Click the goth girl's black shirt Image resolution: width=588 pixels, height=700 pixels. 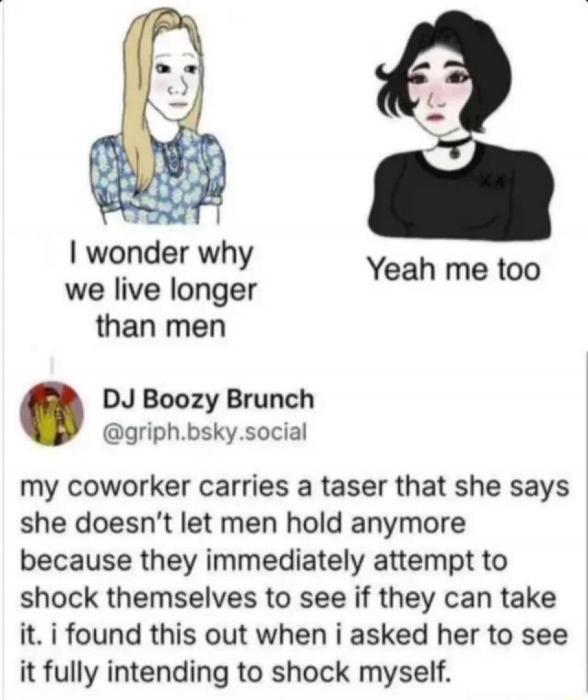(463, 196)
